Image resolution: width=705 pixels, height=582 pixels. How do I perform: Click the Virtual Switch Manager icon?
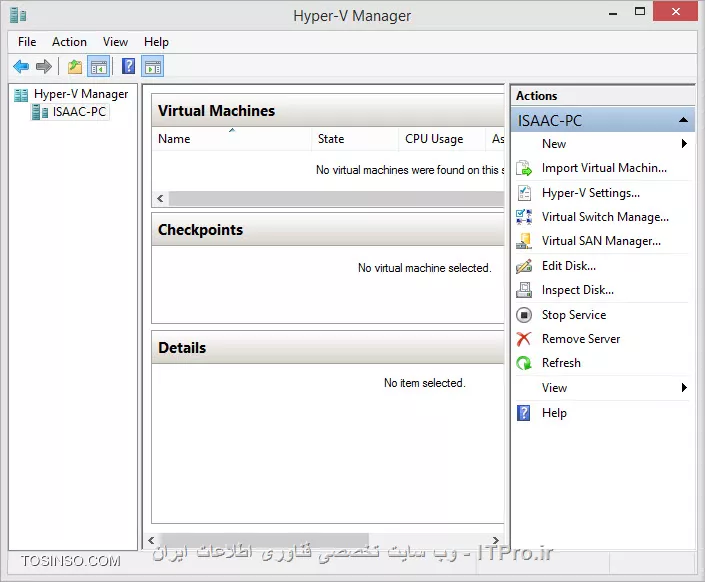524,217
